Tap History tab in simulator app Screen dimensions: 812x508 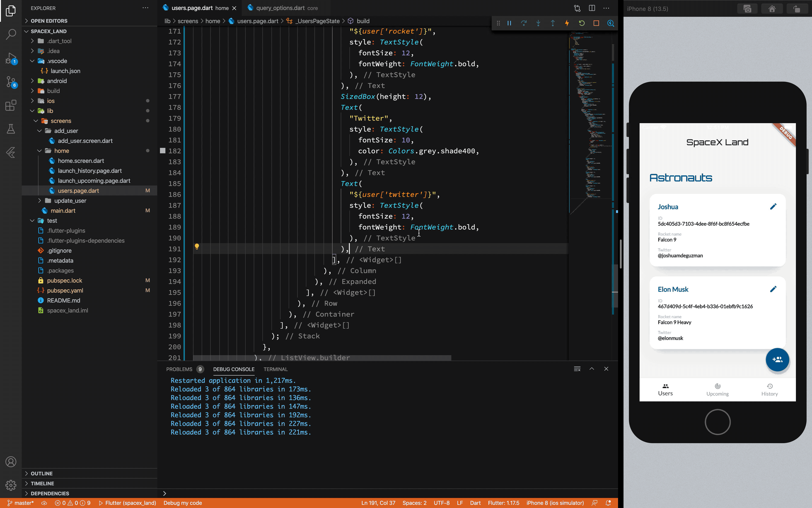click(x=769, y=390)
